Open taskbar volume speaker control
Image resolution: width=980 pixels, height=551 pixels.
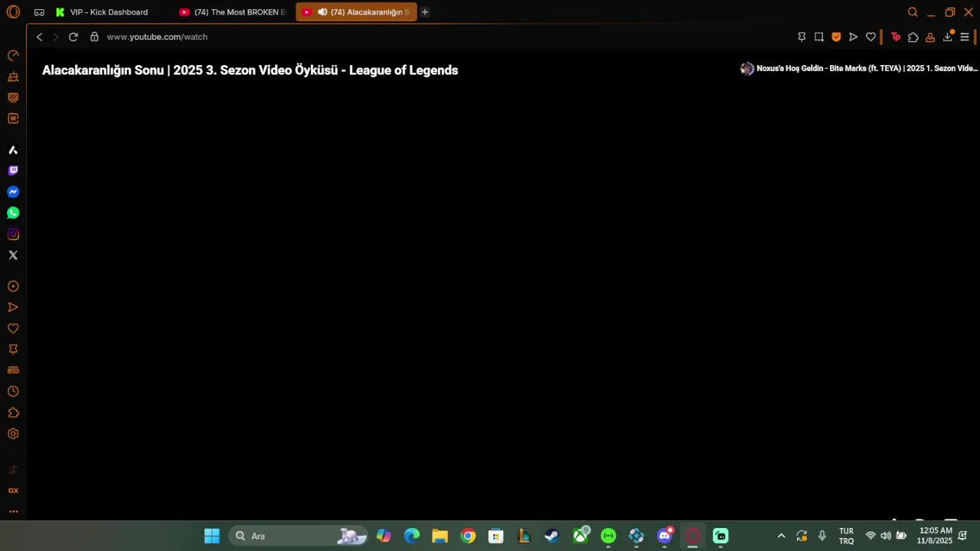886,536
